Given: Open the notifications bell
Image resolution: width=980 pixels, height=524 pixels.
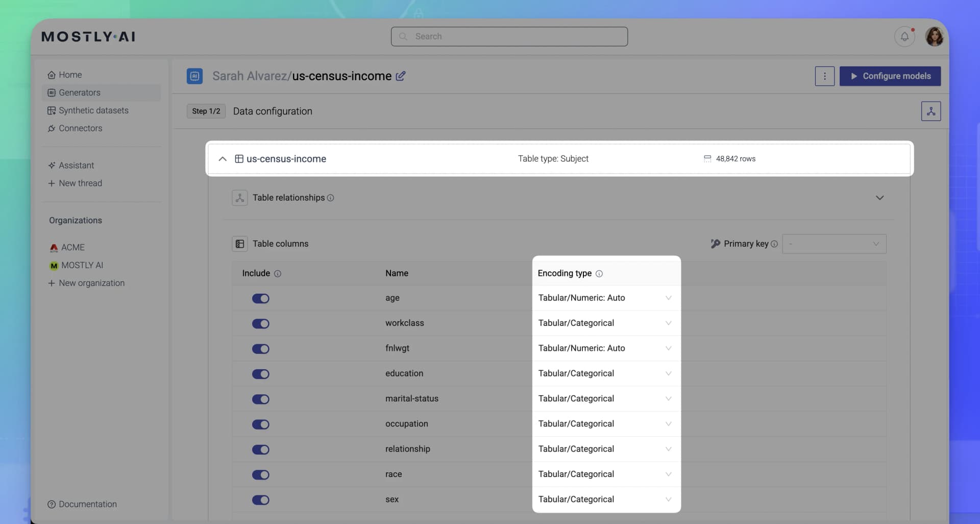Looking at the screenshot, I should [904, 36].
